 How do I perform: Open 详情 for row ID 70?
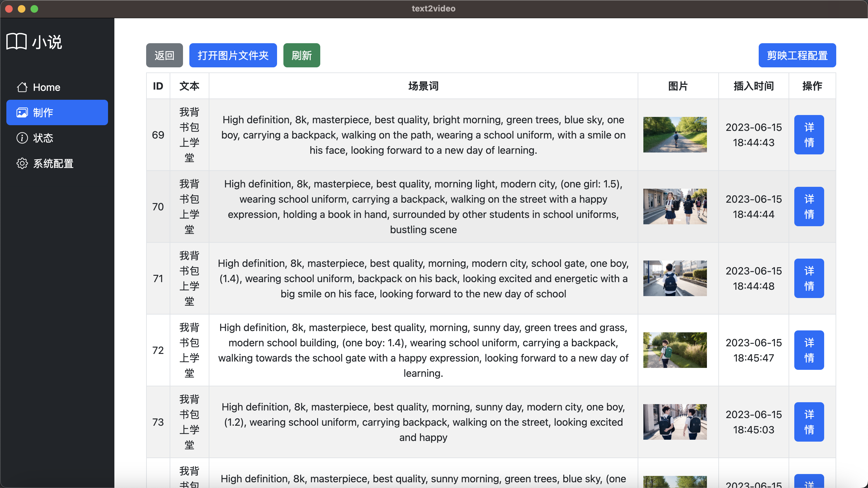(809, 207)
